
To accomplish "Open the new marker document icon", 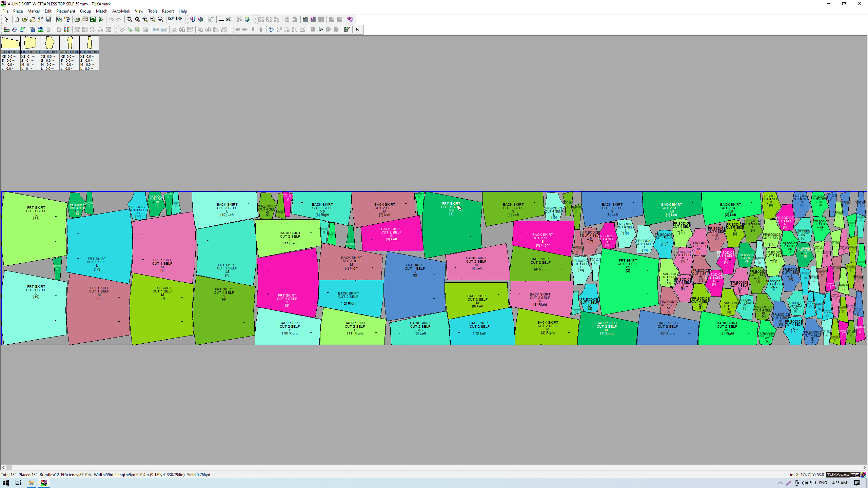I will click(x=17, y=19).
